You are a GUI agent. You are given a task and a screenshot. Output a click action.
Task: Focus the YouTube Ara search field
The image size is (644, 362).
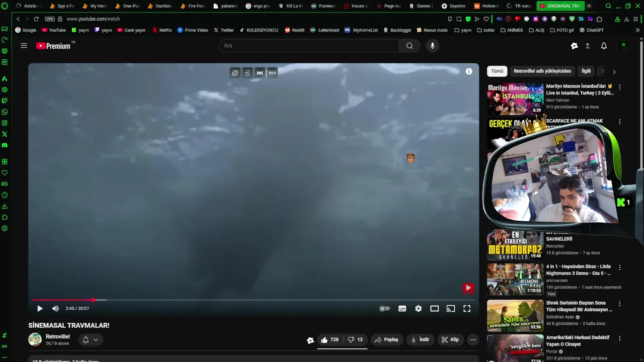pyautogui.click(x=308, y=46)
